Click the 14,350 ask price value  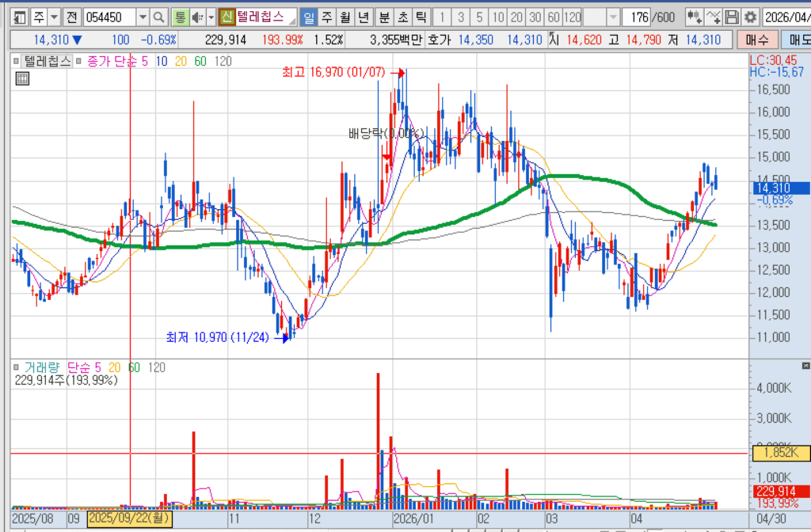(475, 40)
